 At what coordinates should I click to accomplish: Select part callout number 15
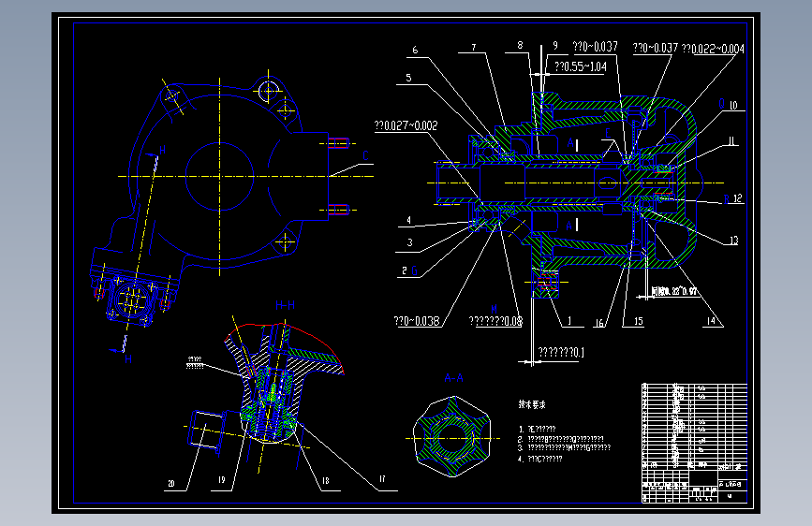point(638,321)
